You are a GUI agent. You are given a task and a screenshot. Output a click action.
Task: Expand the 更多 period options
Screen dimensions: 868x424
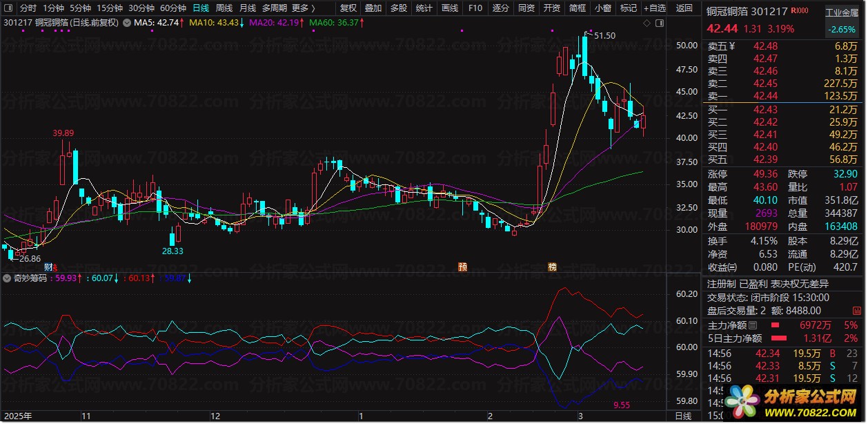[303, 8]
